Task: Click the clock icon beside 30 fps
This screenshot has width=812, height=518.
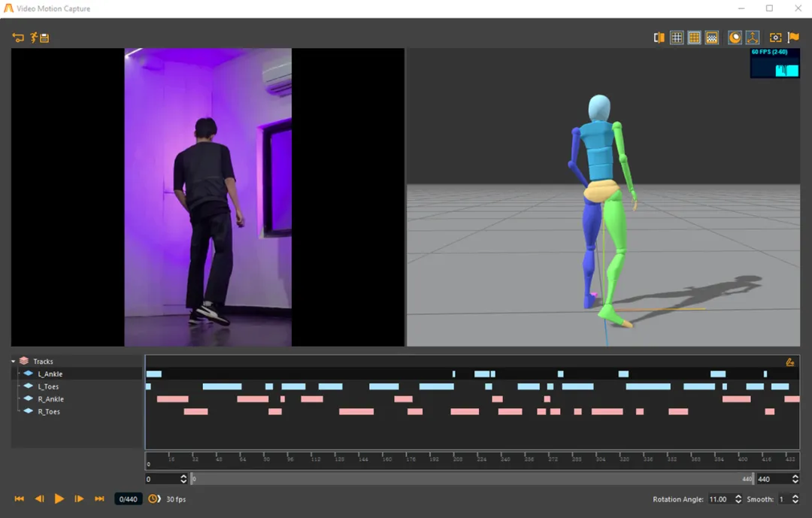Action: 153,499
